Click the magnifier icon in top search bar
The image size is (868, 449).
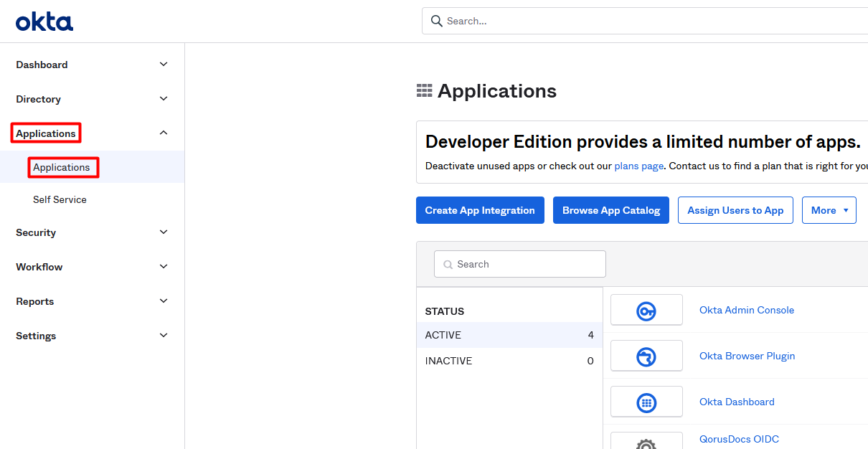pyautogui.click(x=436, y=21)
